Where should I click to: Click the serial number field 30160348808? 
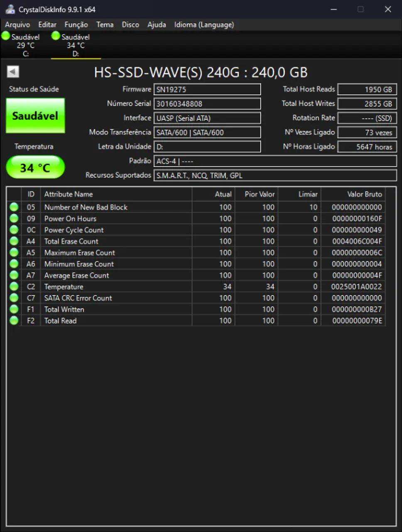click(x=207, y=103)
